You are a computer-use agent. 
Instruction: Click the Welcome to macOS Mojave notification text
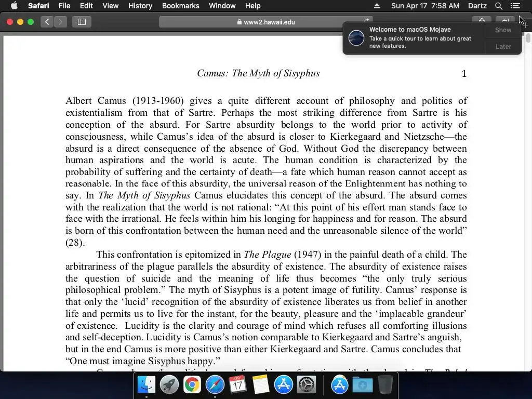click(410, 30)
